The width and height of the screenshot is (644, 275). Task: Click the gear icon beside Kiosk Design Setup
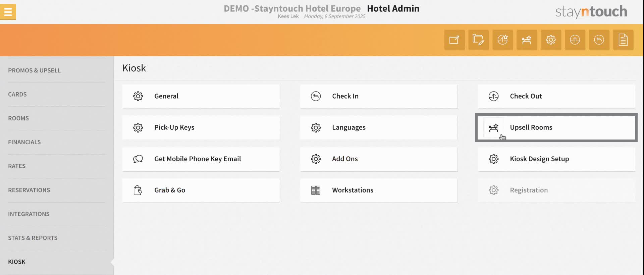493,159
